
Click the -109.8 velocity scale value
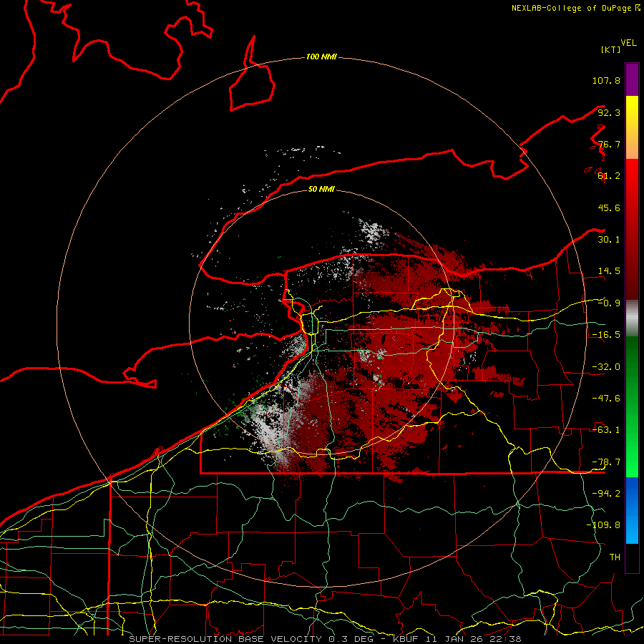[x=603, y=525]
